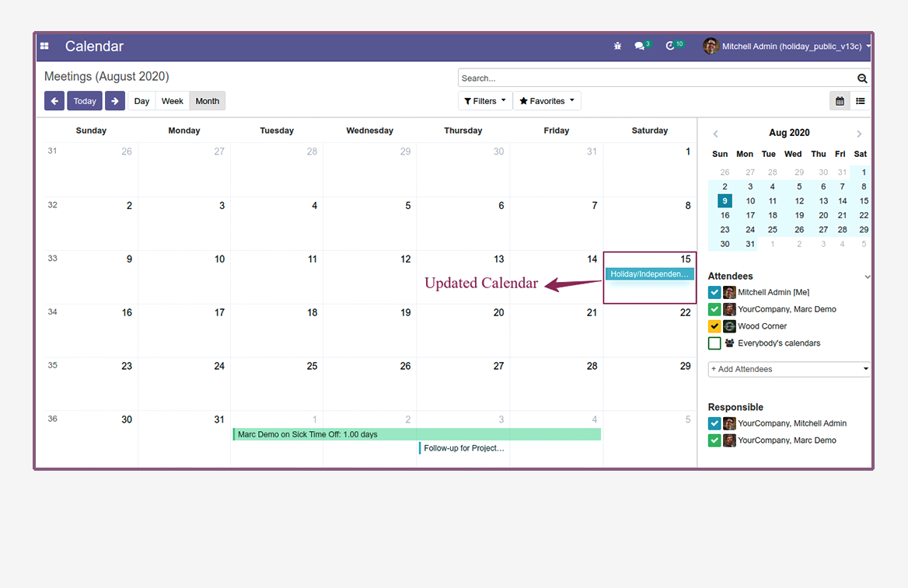The image size is (908, 588).
Task: Click the Aug 2020 mini calendar title
Action: [789, 133]
